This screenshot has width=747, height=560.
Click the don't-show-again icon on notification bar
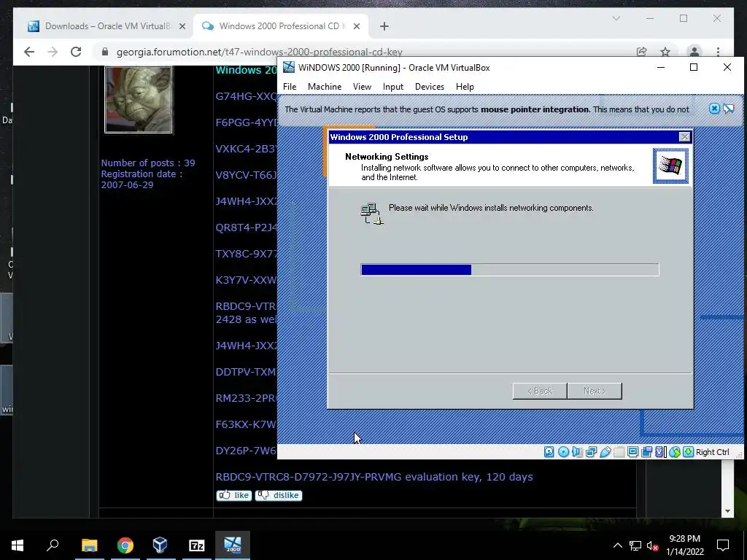729,109
